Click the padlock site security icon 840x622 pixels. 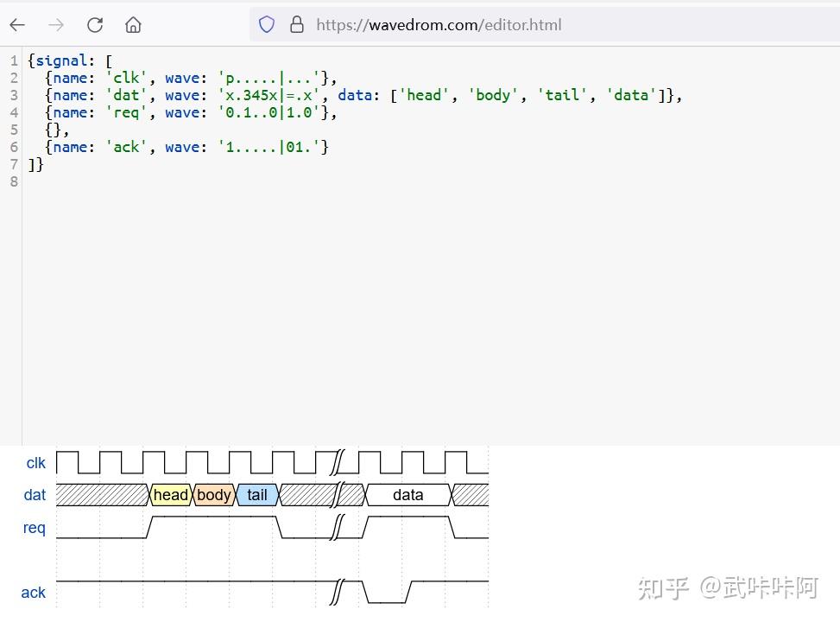coord(297,25)
